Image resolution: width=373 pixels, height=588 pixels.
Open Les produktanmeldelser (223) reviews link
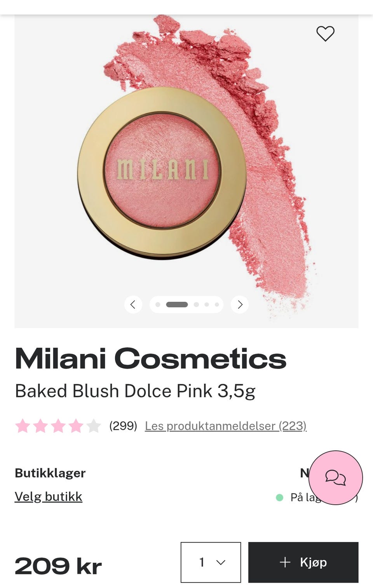click(226, 426)
